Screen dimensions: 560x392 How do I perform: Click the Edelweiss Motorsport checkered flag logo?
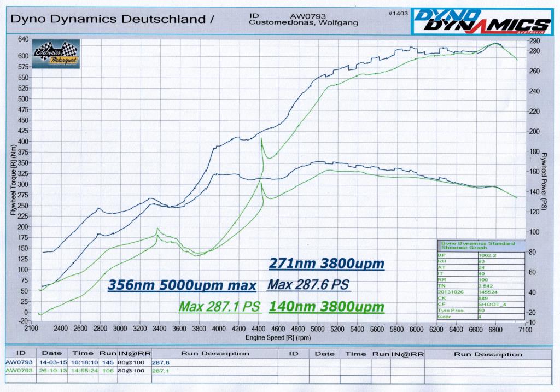[x=55, y=54]
